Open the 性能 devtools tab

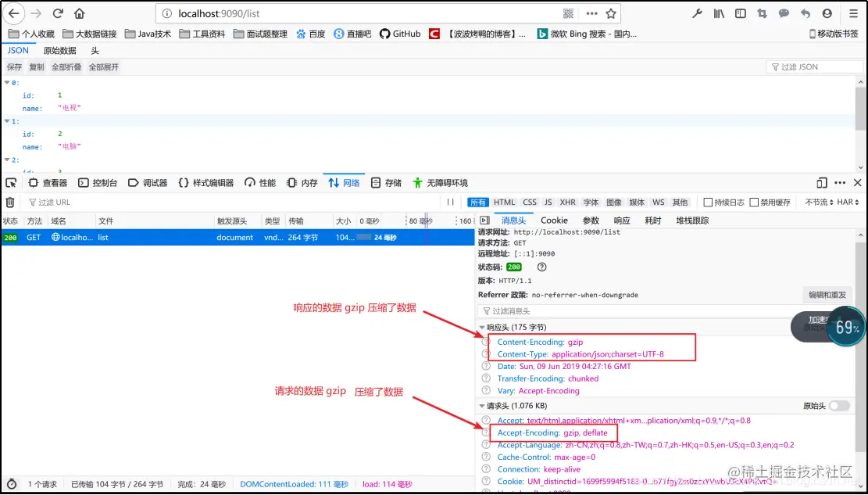coord(260,183)
